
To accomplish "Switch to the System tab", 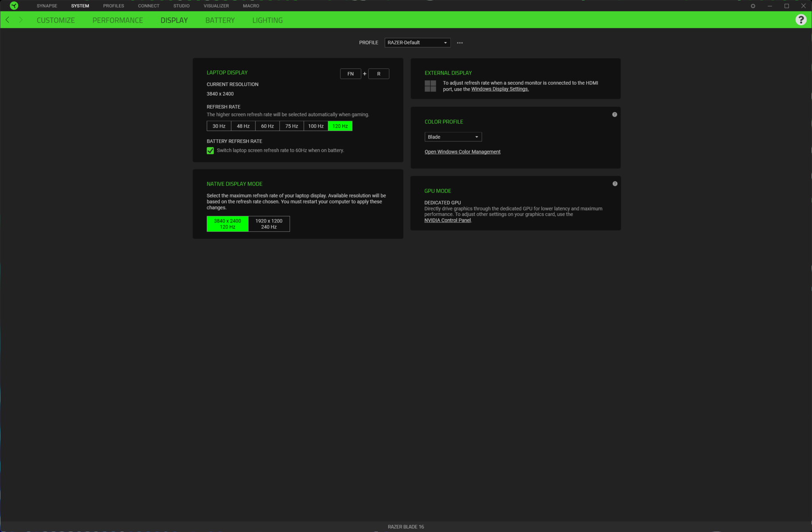I will coord(80,6).
